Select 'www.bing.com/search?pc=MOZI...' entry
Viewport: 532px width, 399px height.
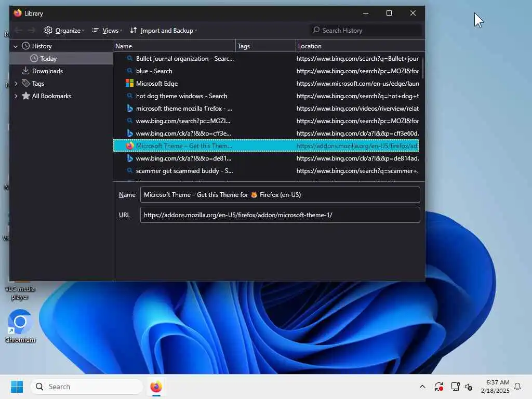tap(266, 121)
